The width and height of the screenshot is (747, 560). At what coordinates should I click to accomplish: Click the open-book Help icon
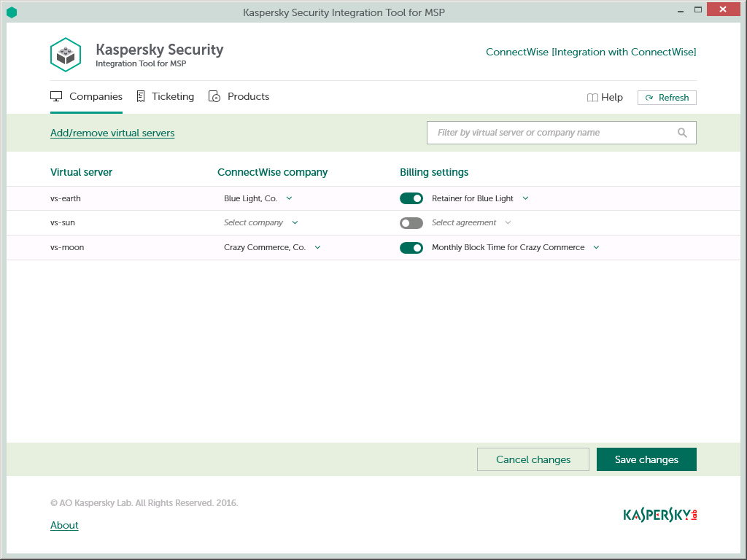[592, 98]
